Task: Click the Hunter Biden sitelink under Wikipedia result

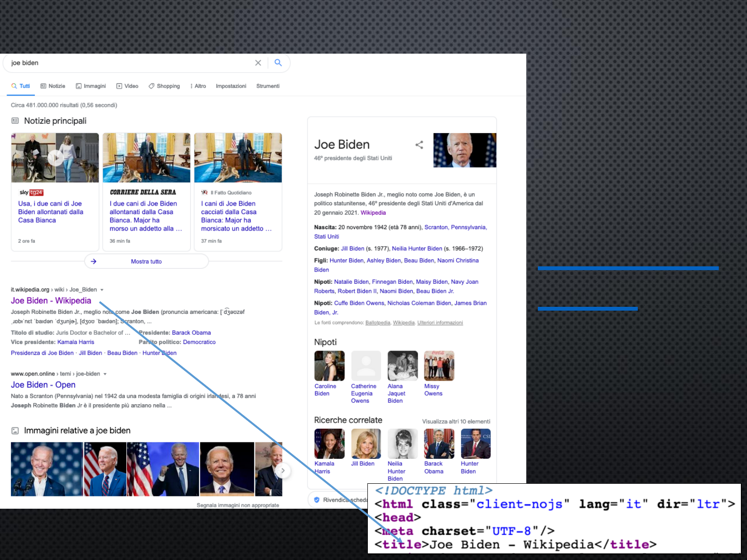Action: (x=160, y=353)
